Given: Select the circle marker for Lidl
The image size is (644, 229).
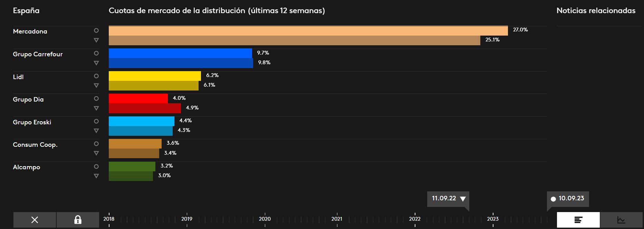Looking at the screenshot, I should (96, 76).
